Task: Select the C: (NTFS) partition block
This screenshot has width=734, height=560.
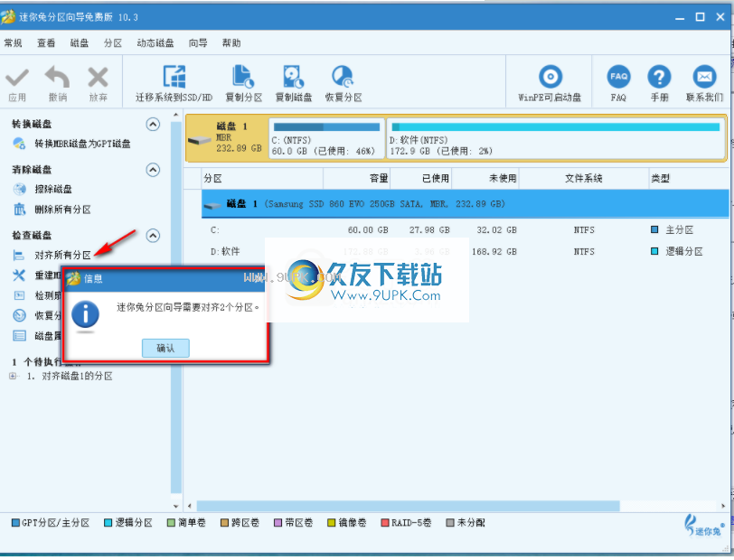Action: pos(326,138)
